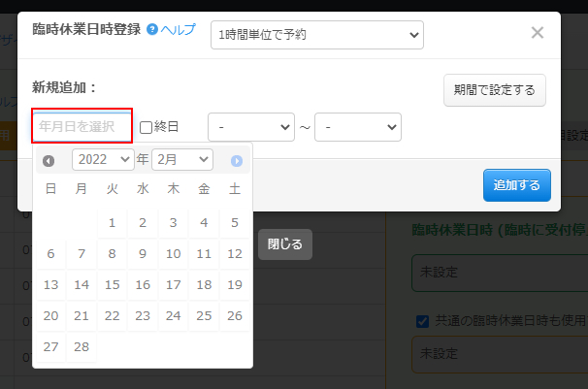The image size is (588, 389).
Task: Click the 追加する button
Action: [517, 184]
